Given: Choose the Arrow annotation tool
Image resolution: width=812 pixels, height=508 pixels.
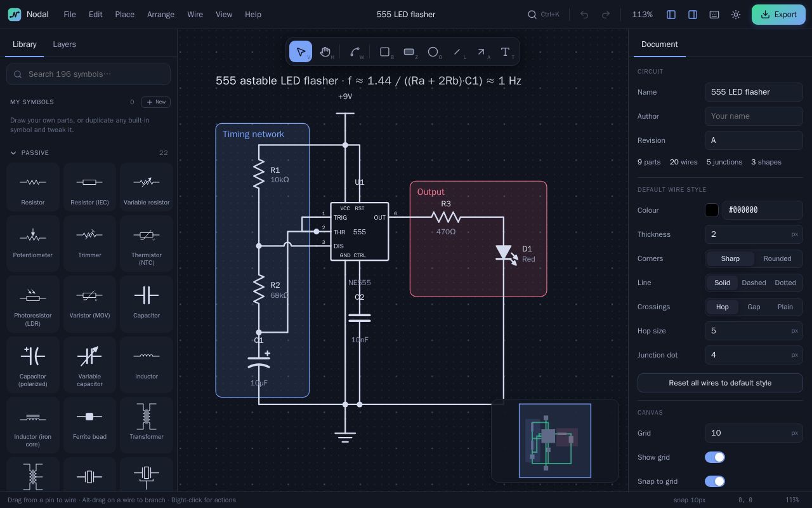Looking at the screenshot, I should point(481,51).
